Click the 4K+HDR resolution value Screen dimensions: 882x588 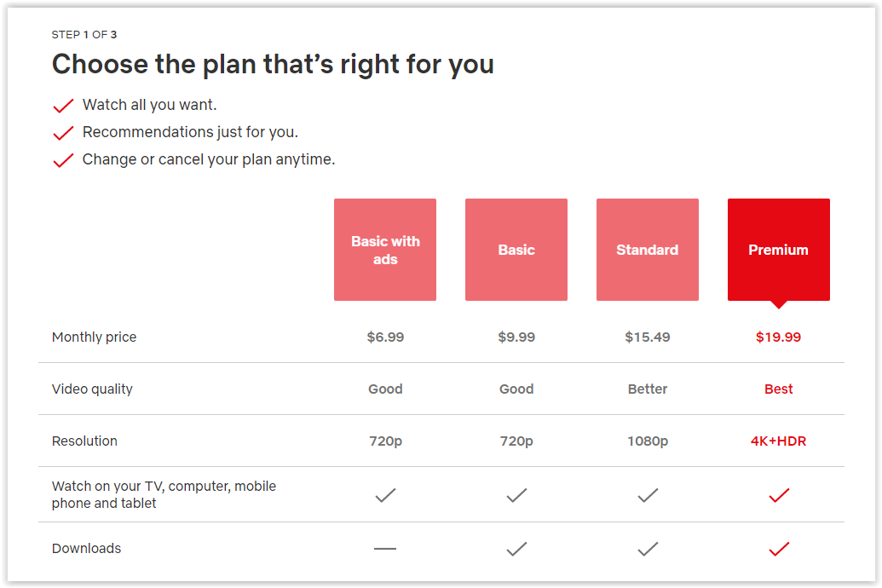click(778, 441)
